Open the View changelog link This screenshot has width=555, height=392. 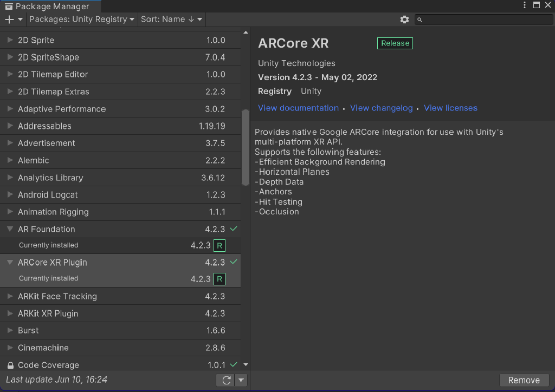click(381, 108)
